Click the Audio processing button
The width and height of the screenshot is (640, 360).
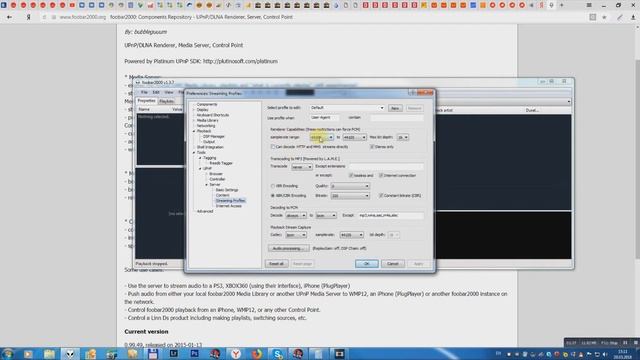tap(289, 248)
